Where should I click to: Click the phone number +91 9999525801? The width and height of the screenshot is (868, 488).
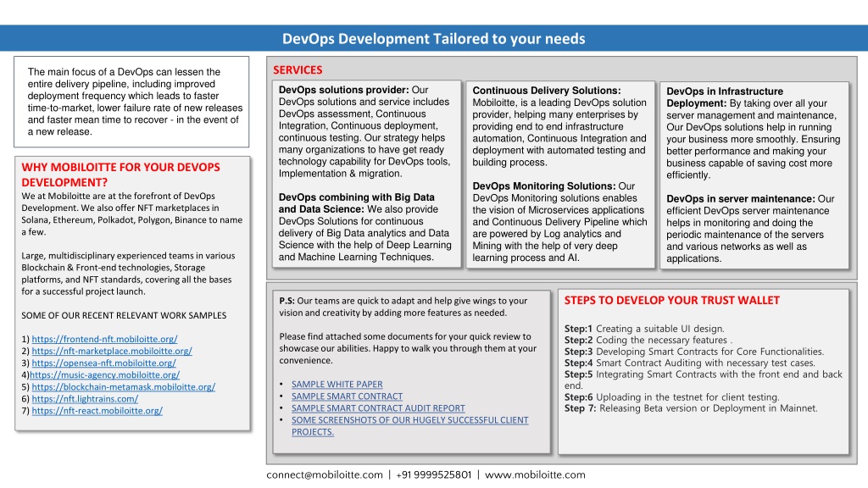pos(433,474)
